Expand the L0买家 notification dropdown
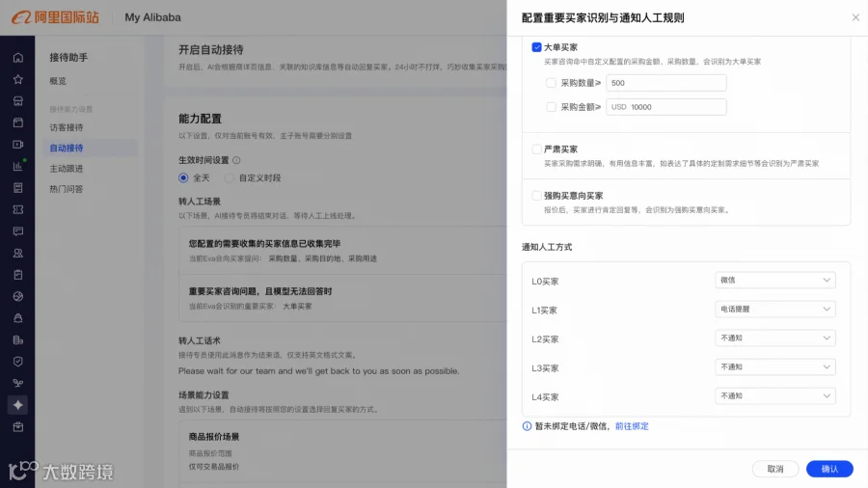This screenshot has height=488, width=868. point(775,280)
